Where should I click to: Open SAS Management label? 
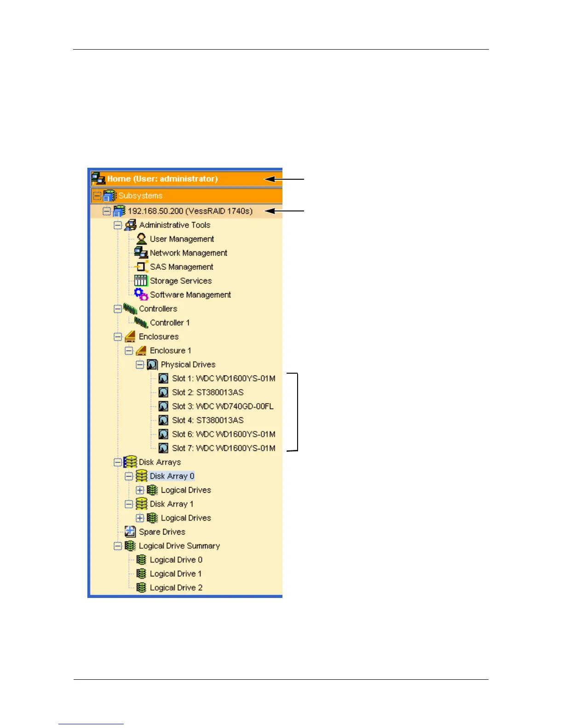coord(182,267)
